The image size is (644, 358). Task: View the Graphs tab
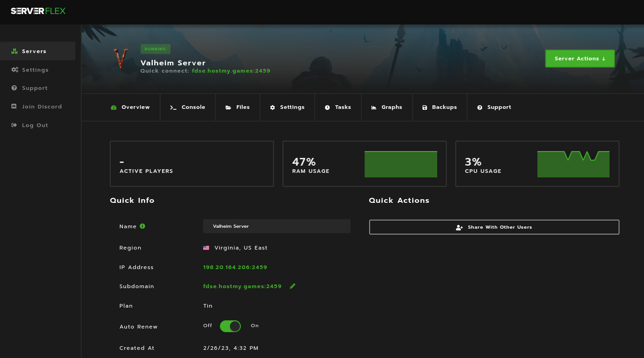point(387,108)
